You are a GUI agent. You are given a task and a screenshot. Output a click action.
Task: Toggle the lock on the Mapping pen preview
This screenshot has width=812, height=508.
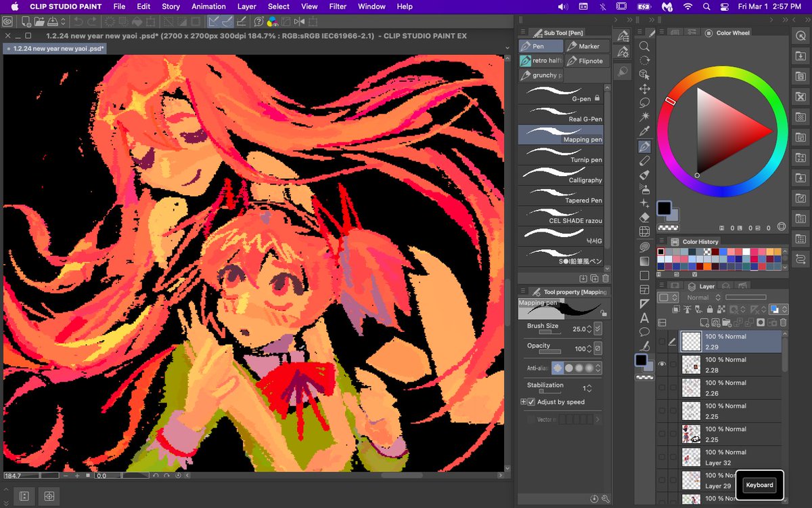[x=602, y=313]
